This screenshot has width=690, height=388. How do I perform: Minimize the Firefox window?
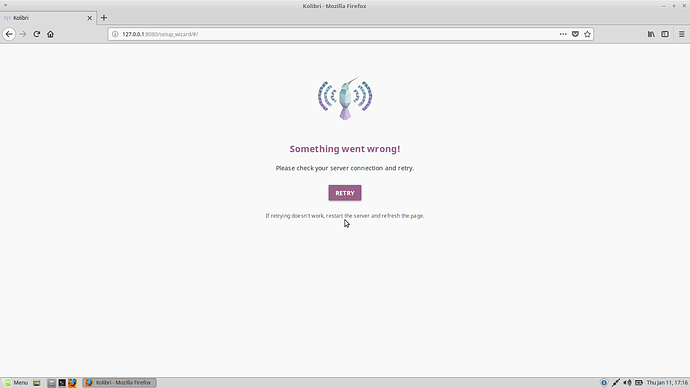point(664,6)
